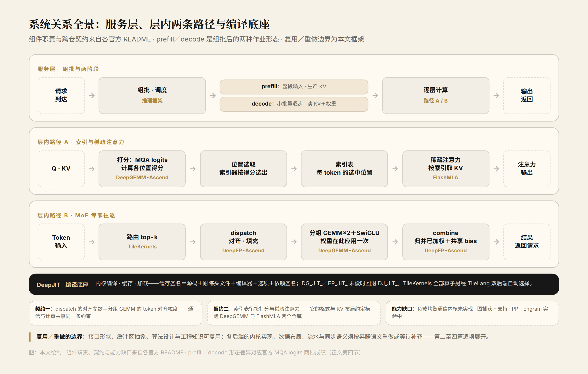Click the 契约一 dispatch 对齐参数 note
Image resolution: width=588 pixels, height=374 pixels.
116,313
